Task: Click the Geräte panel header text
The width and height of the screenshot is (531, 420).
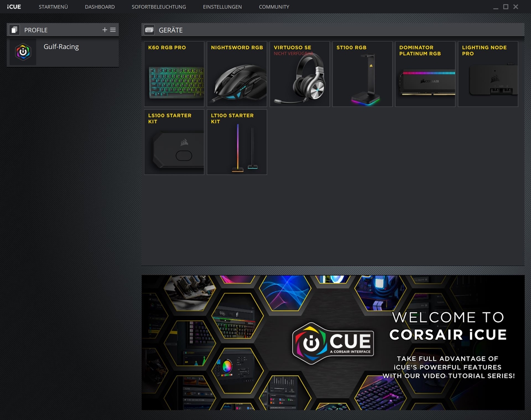Action: point(171,30)
